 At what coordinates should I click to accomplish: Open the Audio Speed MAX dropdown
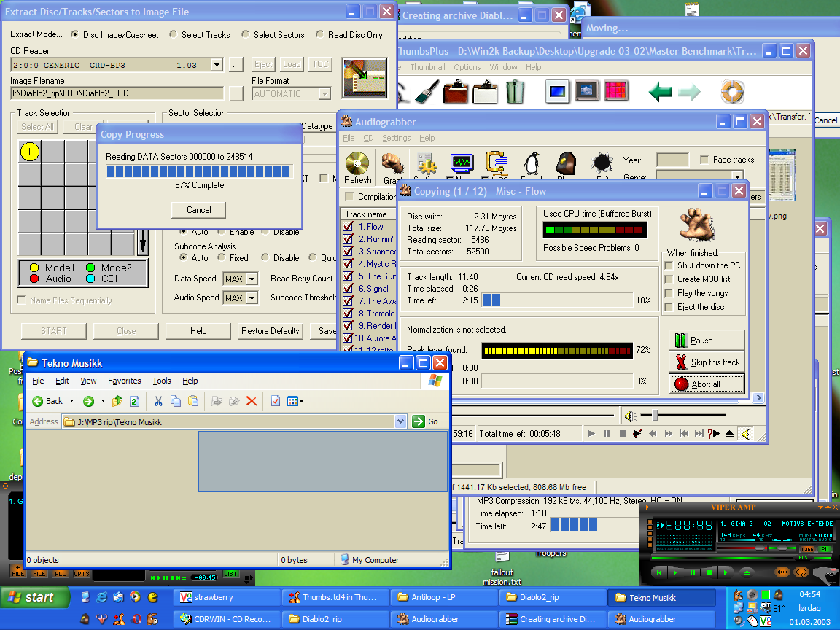tap(252, 297)
